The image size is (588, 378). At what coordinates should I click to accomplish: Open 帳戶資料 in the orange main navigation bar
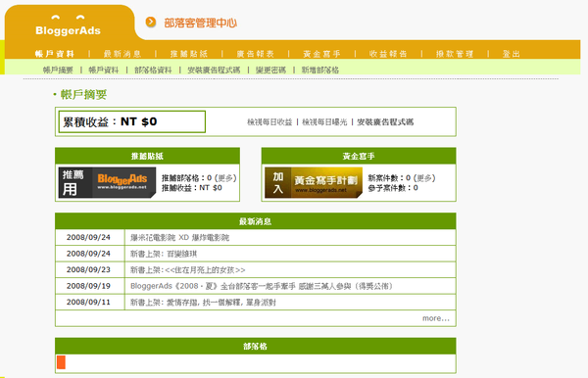(x=55, y=54)
